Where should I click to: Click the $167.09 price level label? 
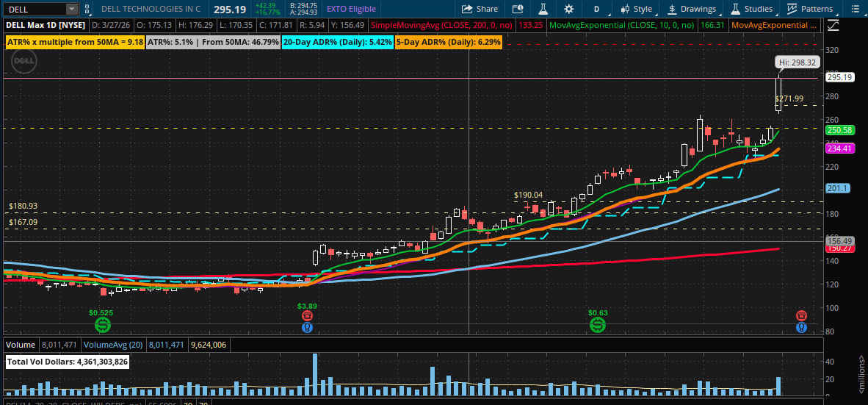pos(23,222)
